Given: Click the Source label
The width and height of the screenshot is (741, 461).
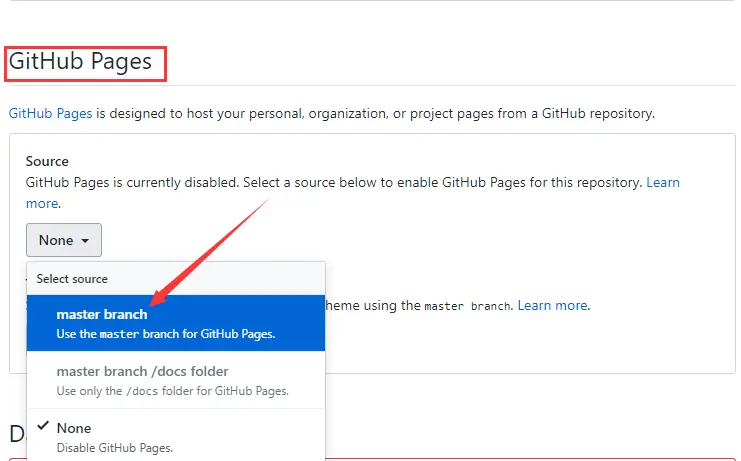Looking at the screenshot, I should coord(47,162).
